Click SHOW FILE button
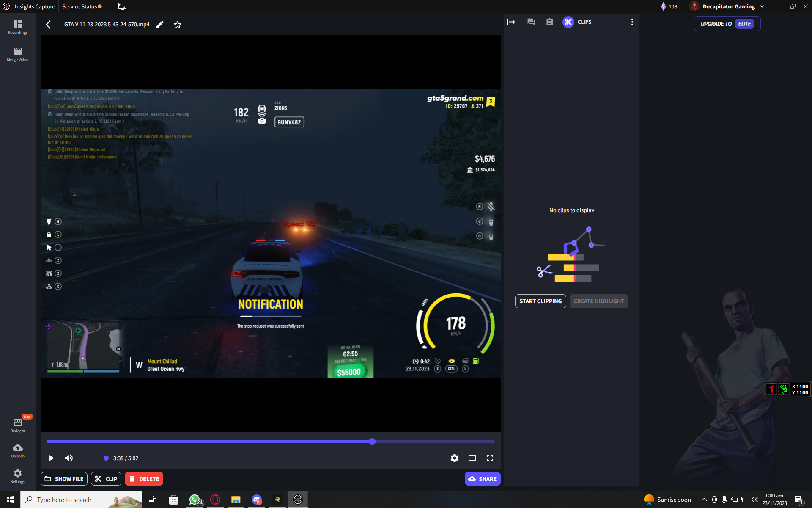 [64, 479]
